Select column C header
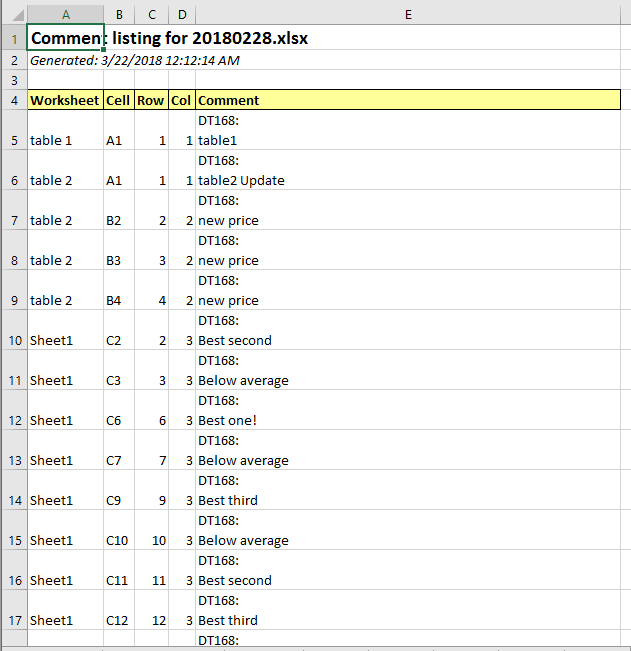This screenshot has width=631, height=651. pos(151,15)
